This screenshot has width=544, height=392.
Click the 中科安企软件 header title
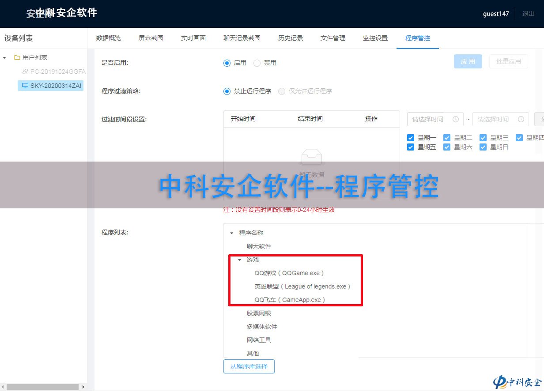66,13
